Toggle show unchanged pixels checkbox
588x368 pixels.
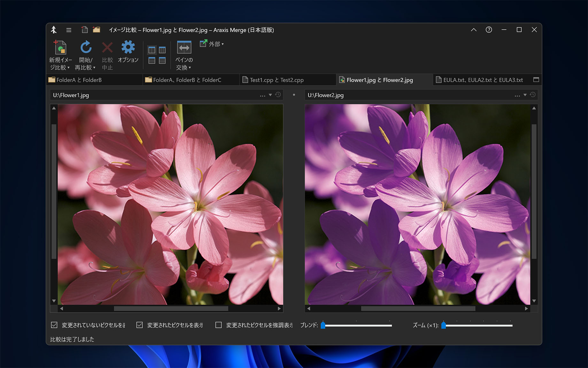coord(54,325)
